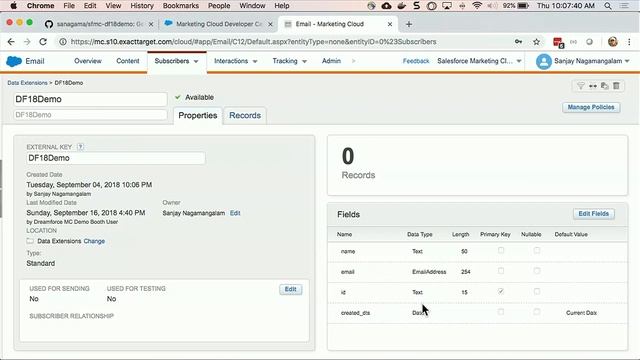Select the Properties tab
Viewport: 640px width, 360px height.
pos(198,116)
